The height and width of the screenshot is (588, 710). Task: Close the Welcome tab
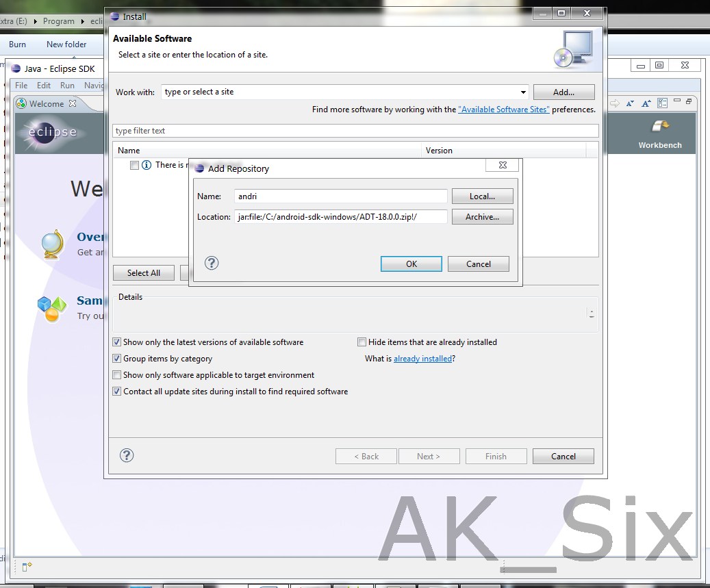73,103
